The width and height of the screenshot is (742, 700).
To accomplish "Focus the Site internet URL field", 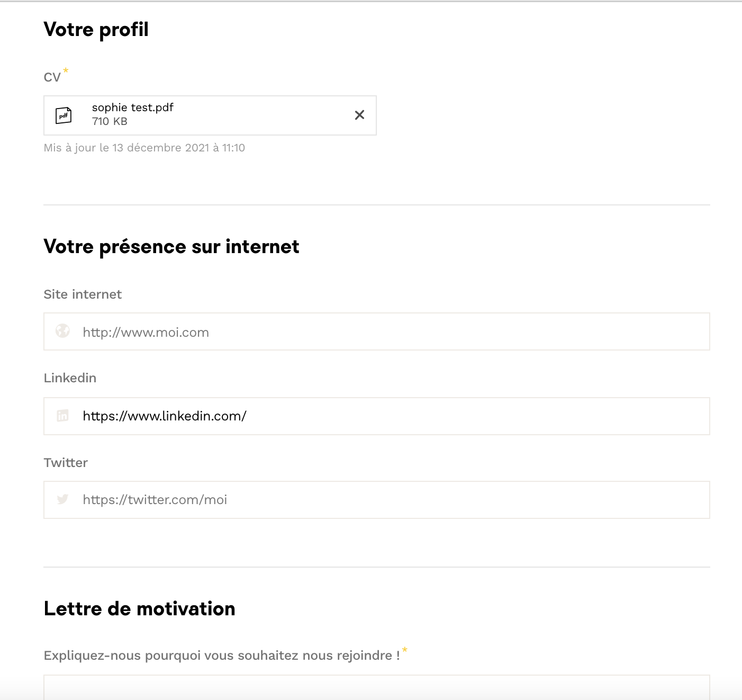I will [x=392, y=332].
